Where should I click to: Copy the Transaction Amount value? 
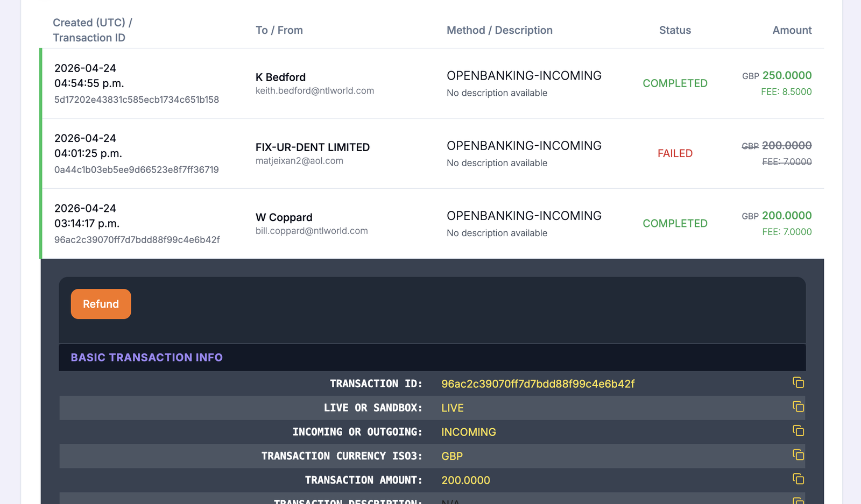[x=798, y=479]
